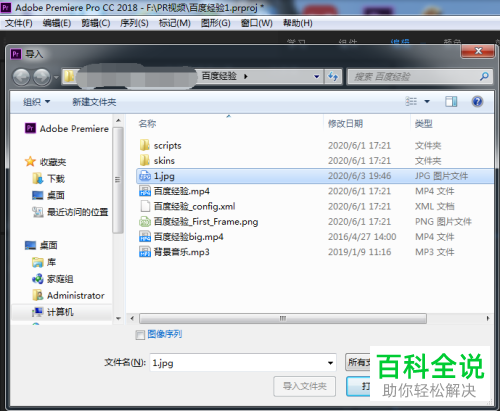Viewport: 500px width, 411px height.
Task: Open the help question mark icon
Action: 477,101
